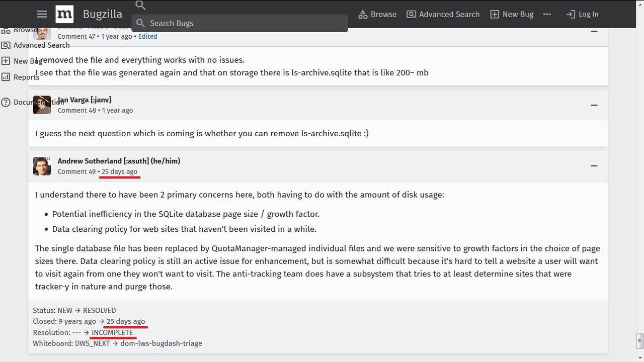Collapse Andrew Sutherland's comment 49
Screen dimensions: 644x362
click(594, 166)
